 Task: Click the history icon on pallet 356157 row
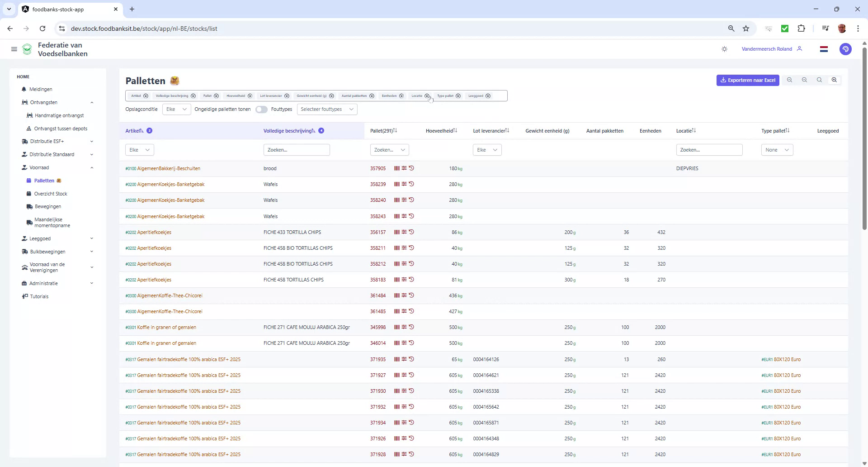[411, 232]
